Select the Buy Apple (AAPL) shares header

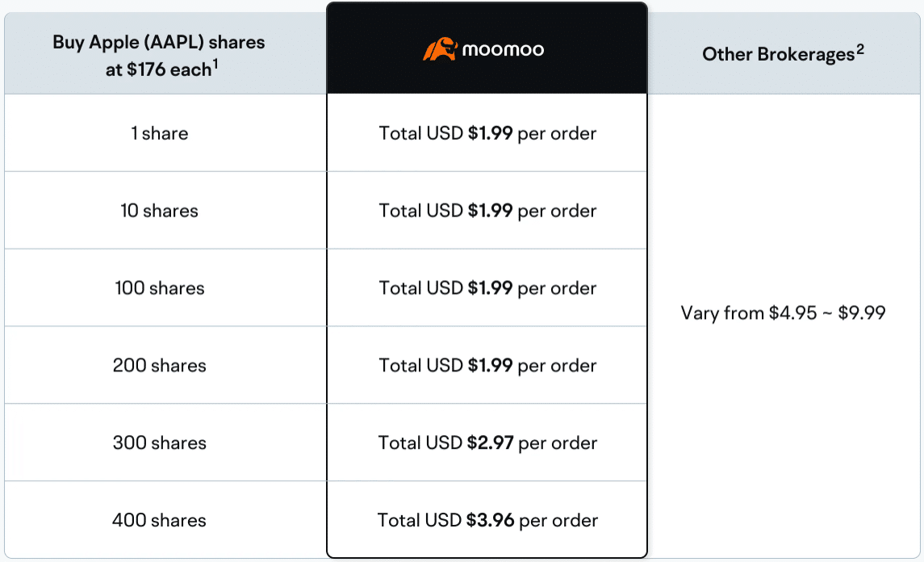[x=159, y=55]
